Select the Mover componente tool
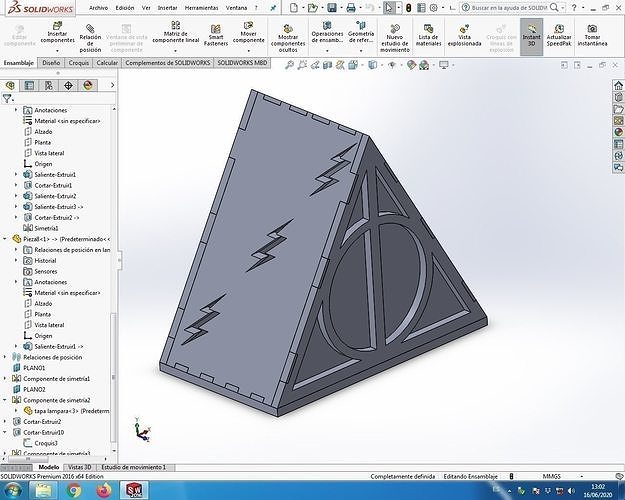625x500 pixels. [248, 32]
